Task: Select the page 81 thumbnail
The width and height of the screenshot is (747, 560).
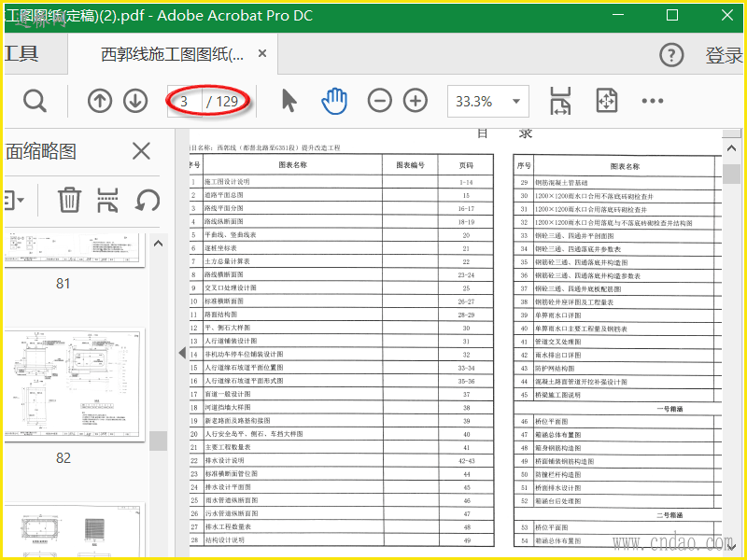Action: tap(75, 249)
